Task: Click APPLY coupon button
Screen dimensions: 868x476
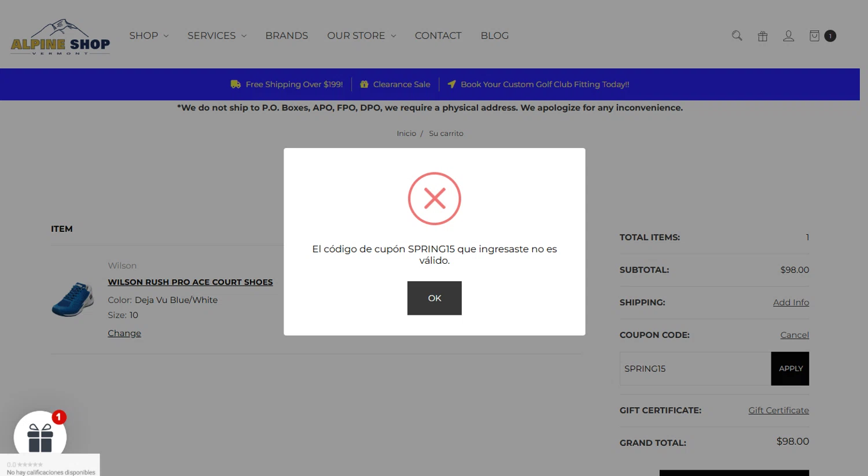Action: click(790, 368)
